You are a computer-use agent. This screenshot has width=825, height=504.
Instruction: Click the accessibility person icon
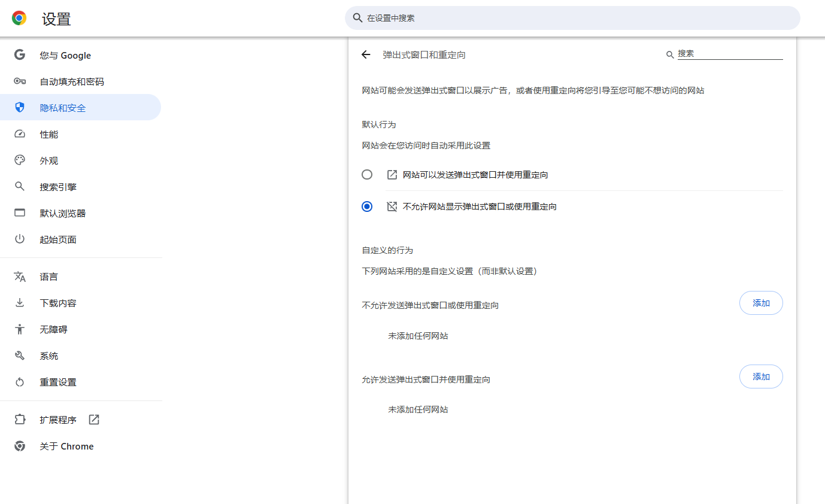(20, 329)
